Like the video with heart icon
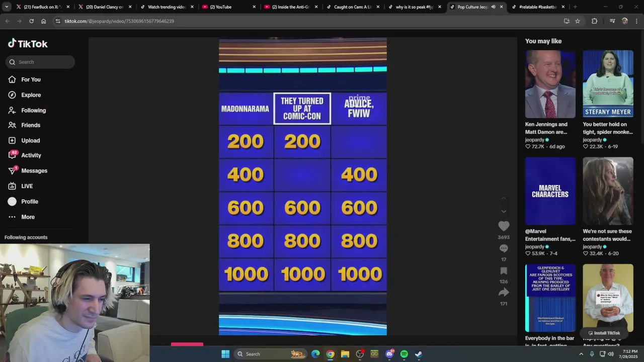 click(504, 226)
